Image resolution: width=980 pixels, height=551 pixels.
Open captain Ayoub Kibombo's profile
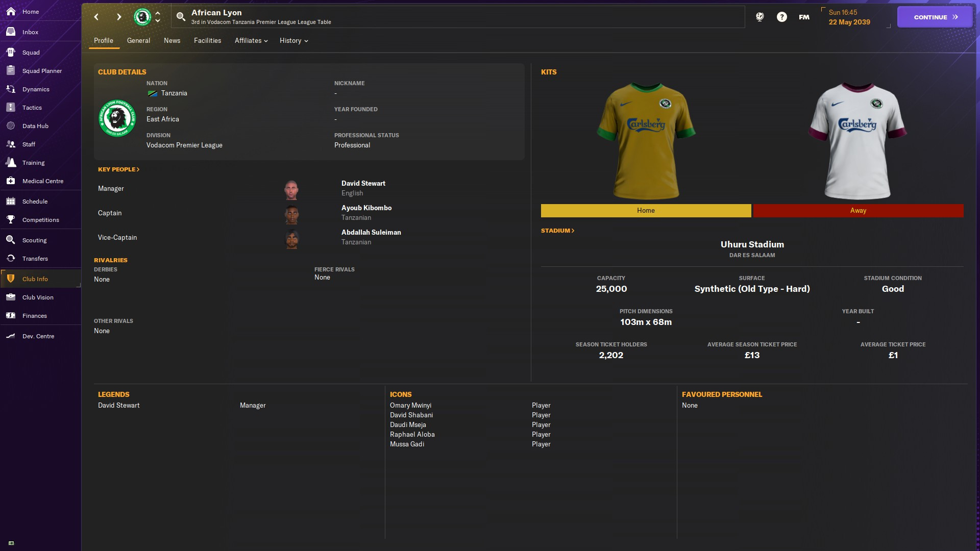366,208
